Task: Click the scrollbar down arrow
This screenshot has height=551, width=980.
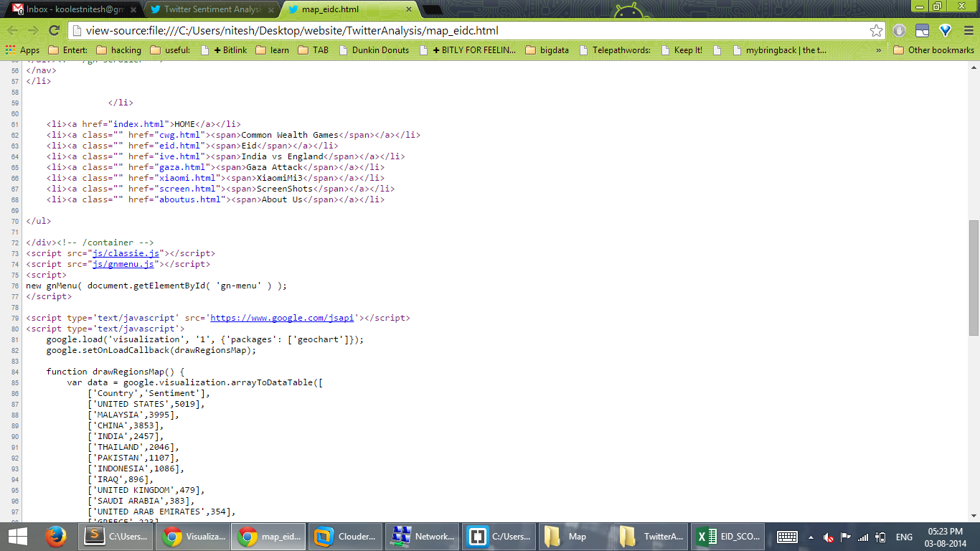Action: [x=974, y=515]
